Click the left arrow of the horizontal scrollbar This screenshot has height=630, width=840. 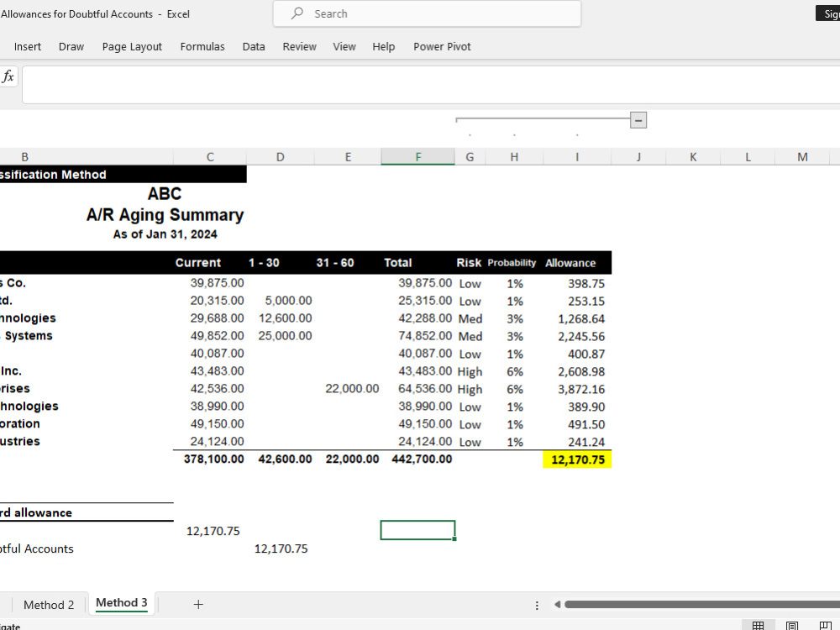(557, 604)
